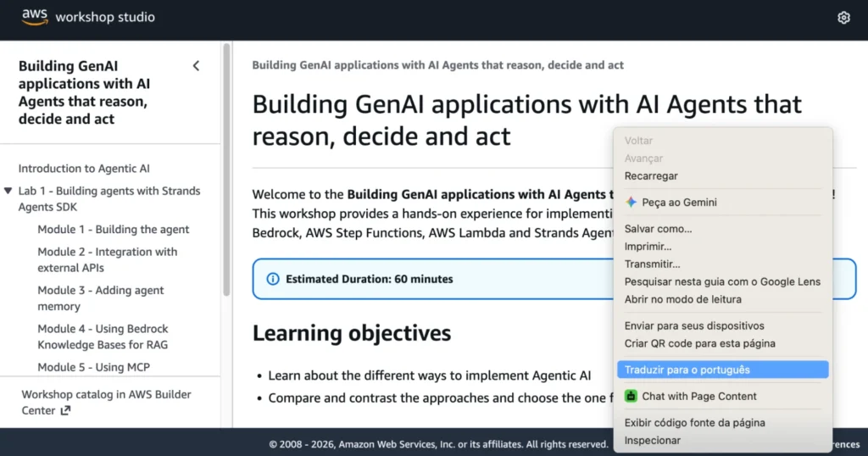This screenshot has width=868, height=456.
Task: Open Module 4 - Using Bedrock Knowledge Bases
Action: (103, 336)
